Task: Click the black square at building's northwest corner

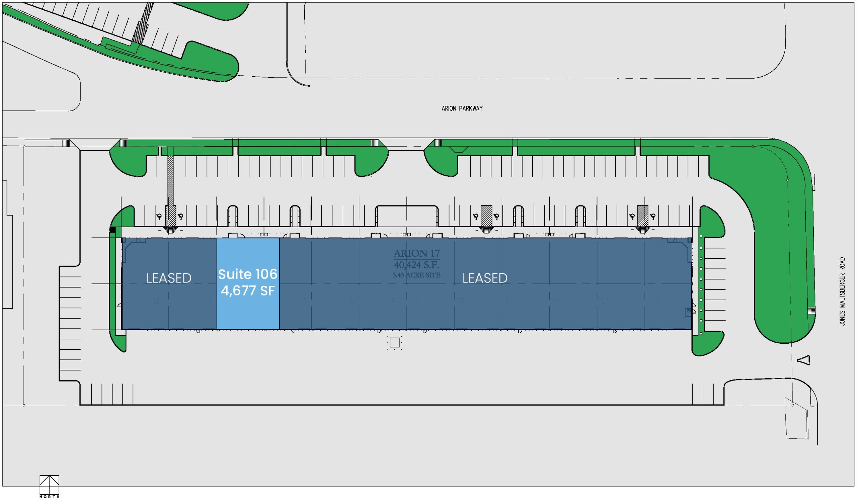Action: tap(112, 230)
